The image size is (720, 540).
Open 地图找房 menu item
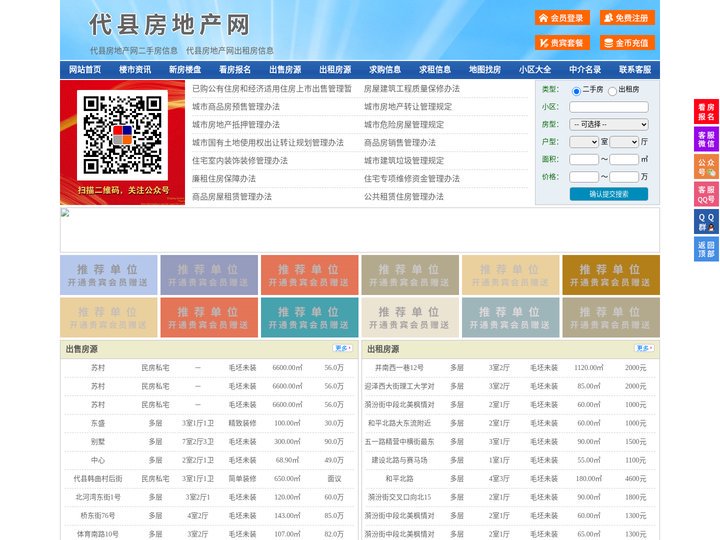tap(485, 70)
